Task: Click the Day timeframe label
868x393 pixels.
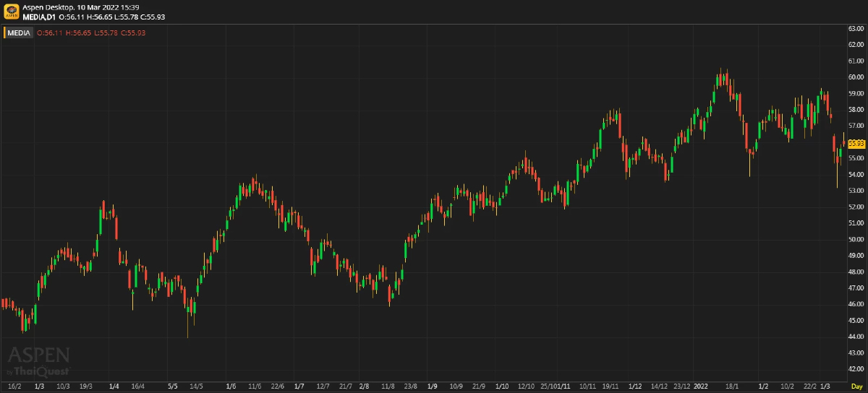Action: click(x=856, y=386)
